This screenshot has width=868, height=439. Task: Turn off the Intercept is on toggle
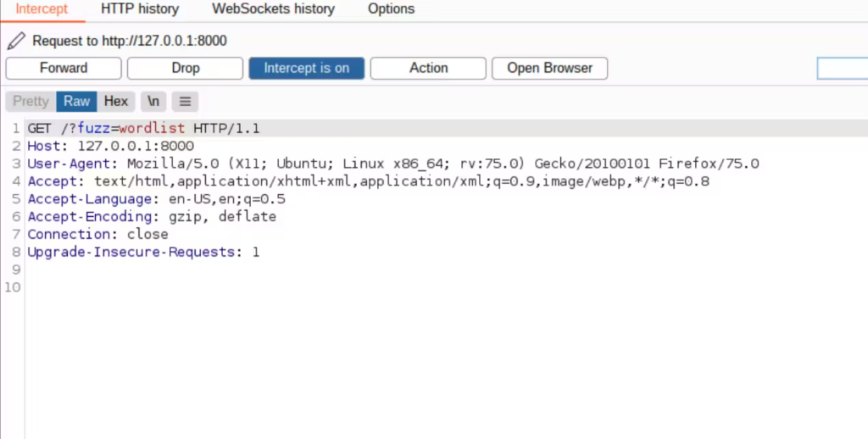point(307,68)
